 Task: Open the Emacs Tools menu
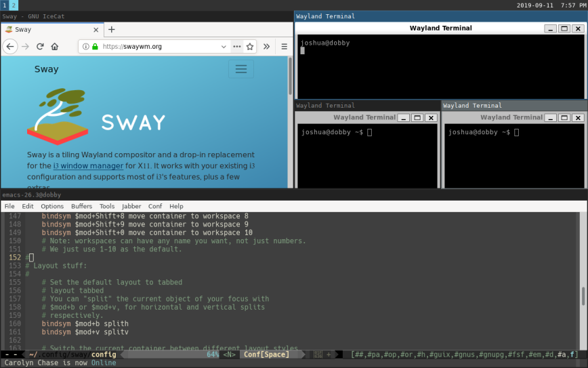[107, 206]
